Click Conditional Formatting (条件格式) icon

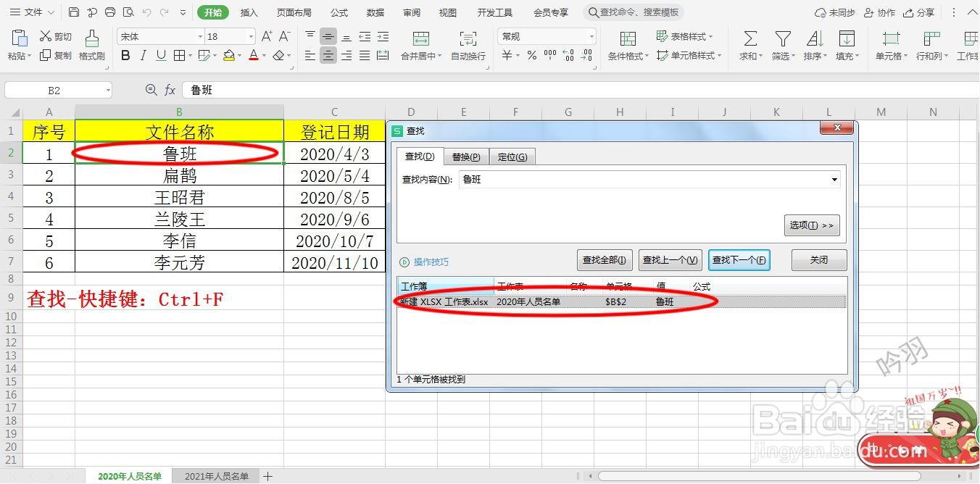point(628,39)
